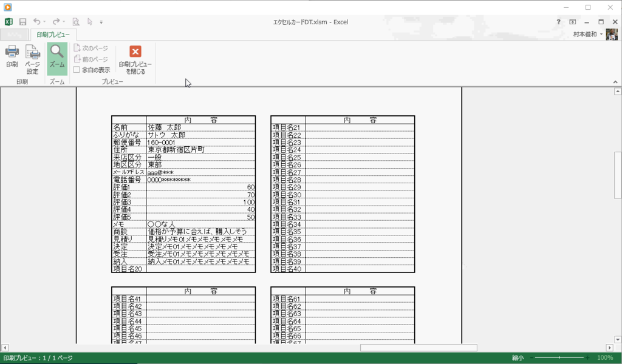Collapse the ribbon with chevron arrow
Screen dimensions: 622x364
tap(615, 82)
